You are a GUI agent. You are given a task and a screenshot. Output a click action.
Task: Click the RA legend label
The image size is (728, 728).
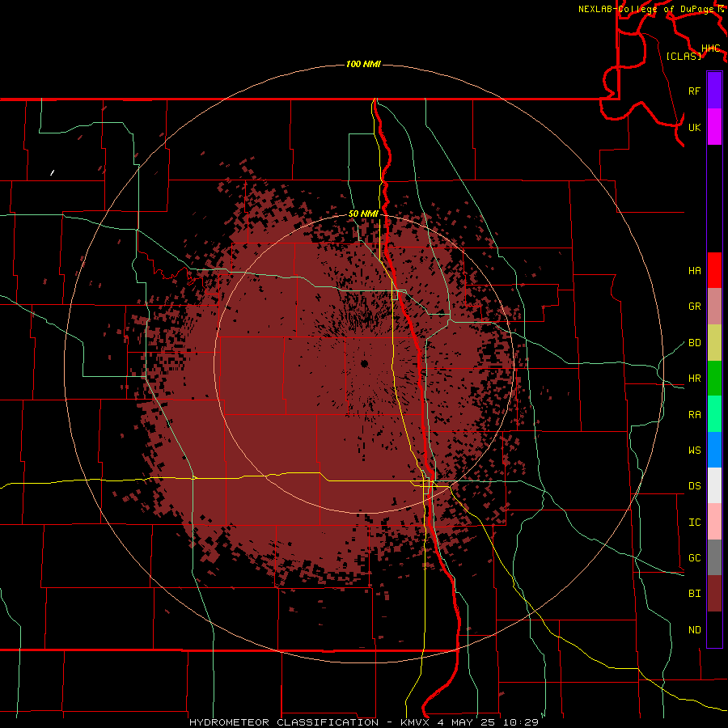click(x=695, y=415)
